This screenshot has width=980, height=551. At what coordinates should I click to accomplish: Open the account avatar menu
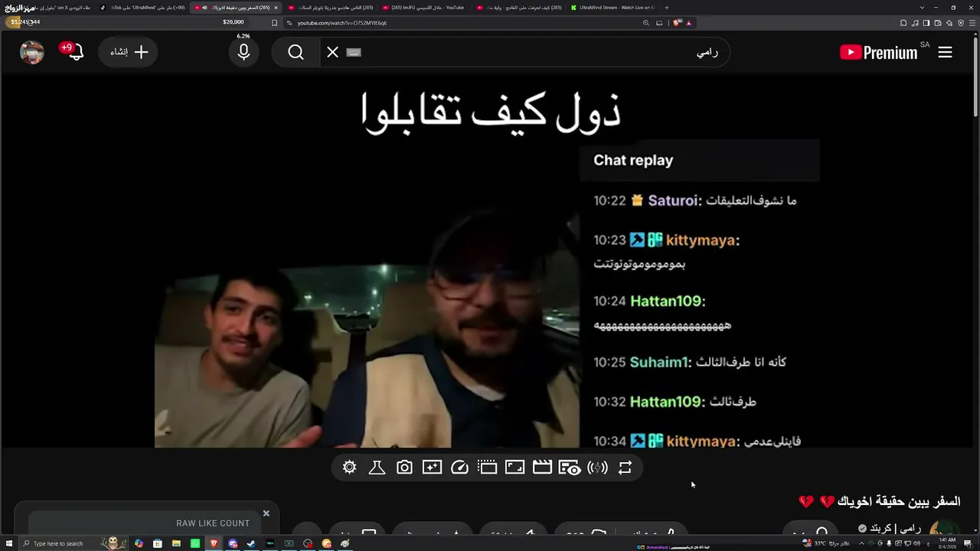coord(32,52)
